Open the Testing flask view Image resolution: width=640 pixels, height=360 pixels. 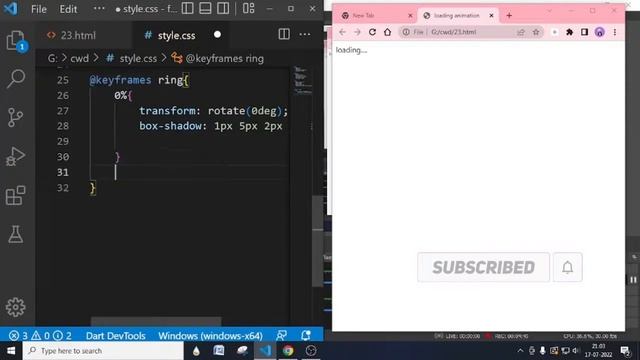[x=16, y=234]
